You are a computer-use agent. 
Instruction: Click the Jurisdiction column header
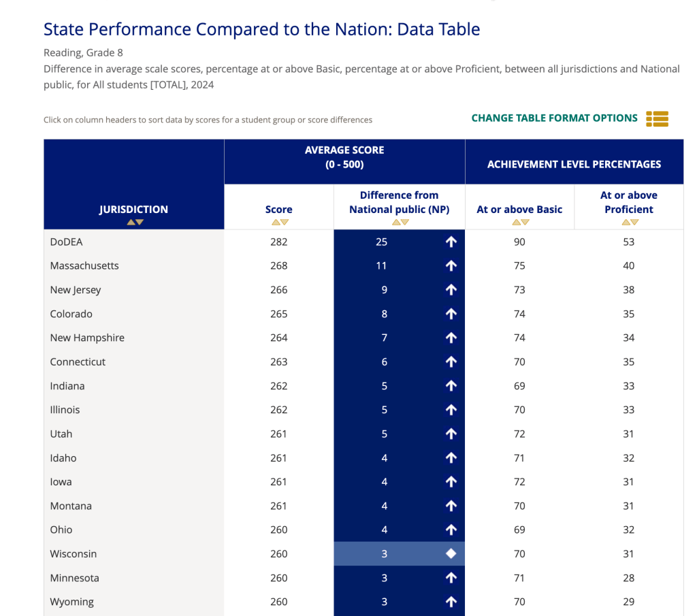pos(134,209)
